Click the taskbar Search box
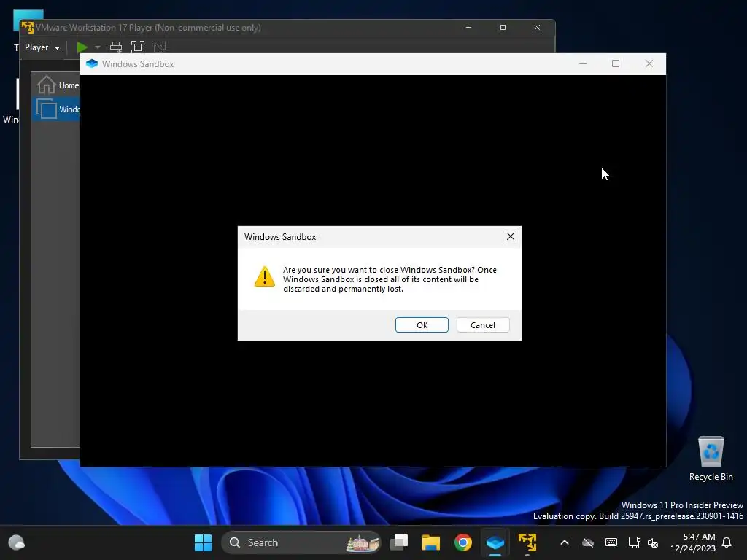Viewport: 747px width, 560px height. [301, 542]
